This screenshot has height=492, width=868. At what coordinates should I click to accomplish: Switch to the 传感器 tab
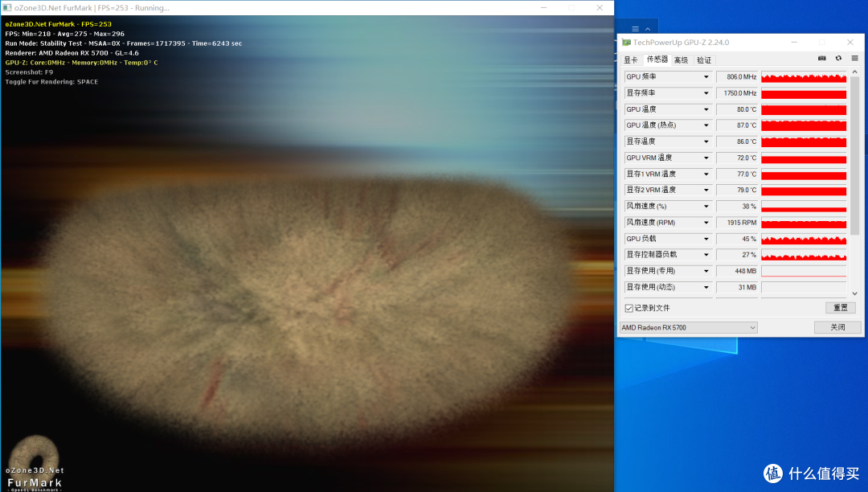657,59
